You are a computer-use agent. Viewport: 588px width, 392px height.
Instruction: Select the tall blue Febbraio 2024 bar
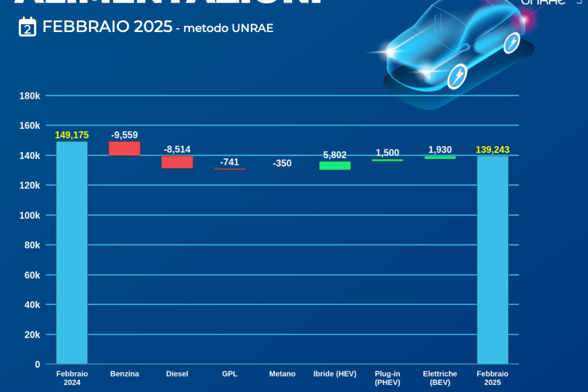click(x=72, y=252)
